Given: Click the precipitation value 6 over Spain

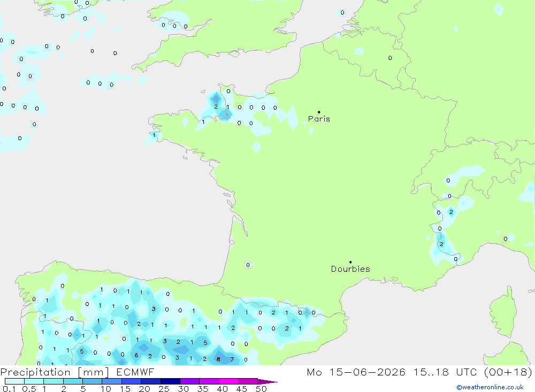Looking at the screenshot, I should point(136,356).
